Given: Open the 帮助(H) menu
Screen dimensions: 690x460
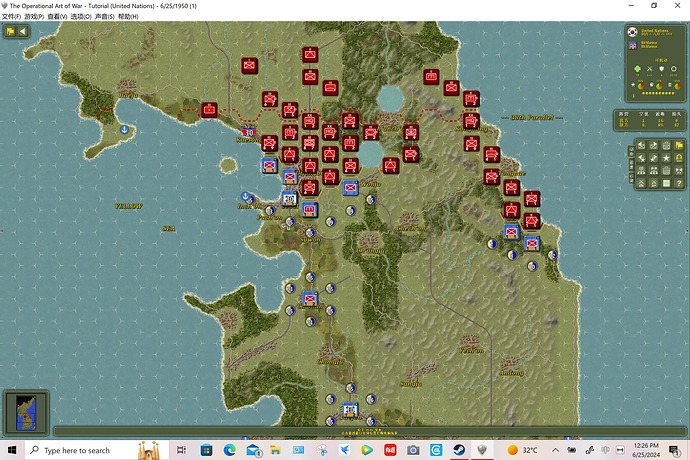Looking at the screenshot, I should point(128,17).
